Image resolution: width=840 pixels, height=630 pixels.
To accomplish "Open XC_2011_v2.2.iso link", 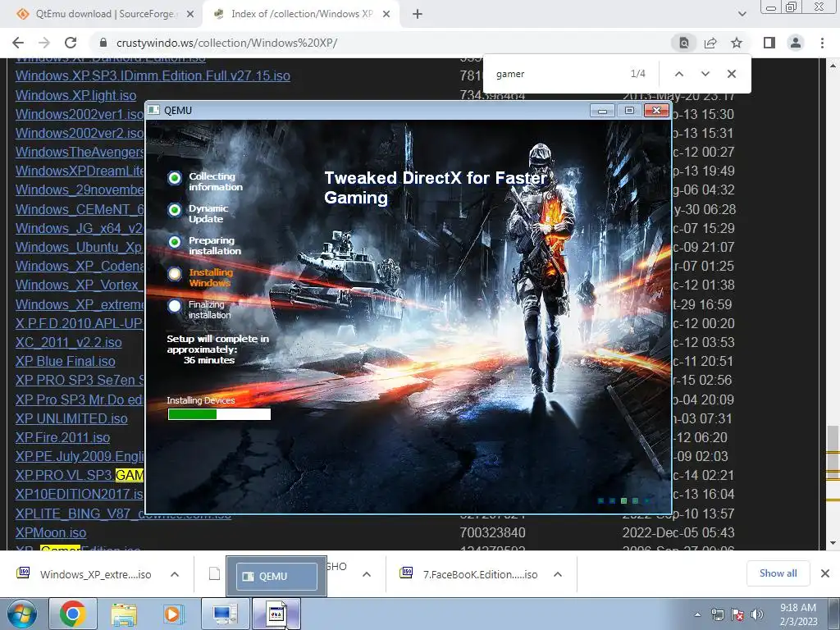I will [68, 342].
